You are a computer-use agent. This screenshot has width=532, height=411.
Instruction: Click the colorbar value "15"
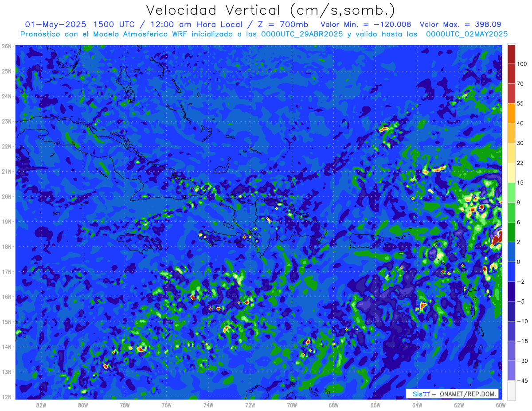(520, 183)
